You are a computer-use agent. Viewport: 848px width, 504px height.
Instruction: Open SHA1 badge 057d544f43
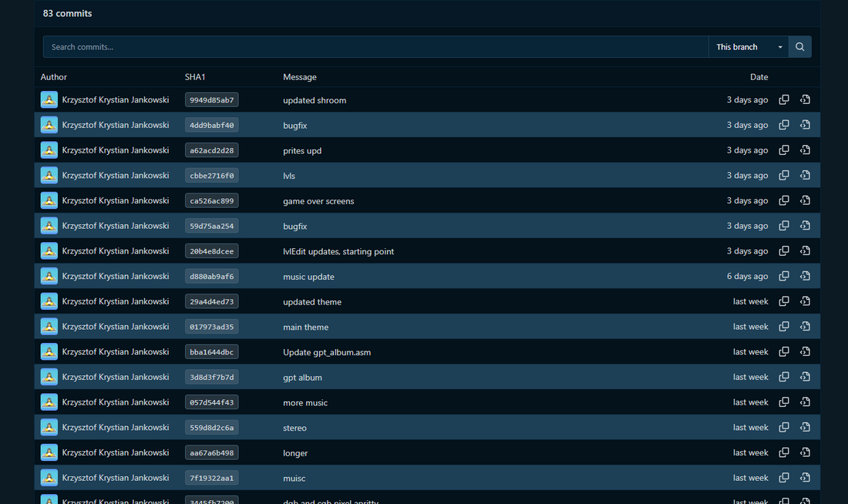(211, 402)
